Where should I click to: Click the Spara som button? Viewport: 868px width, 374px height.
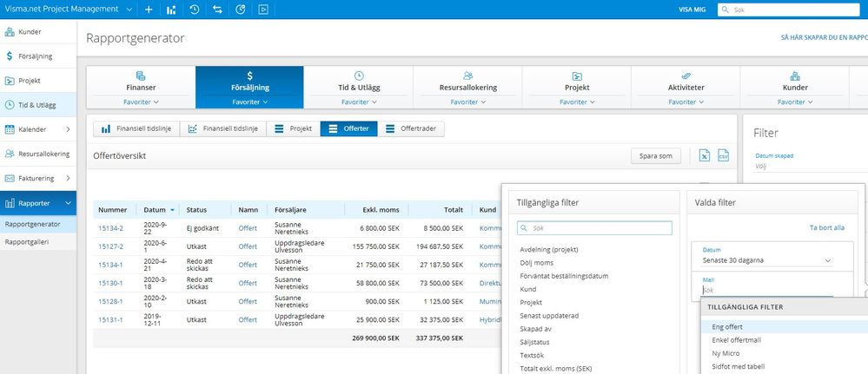[x=656, y=156]
